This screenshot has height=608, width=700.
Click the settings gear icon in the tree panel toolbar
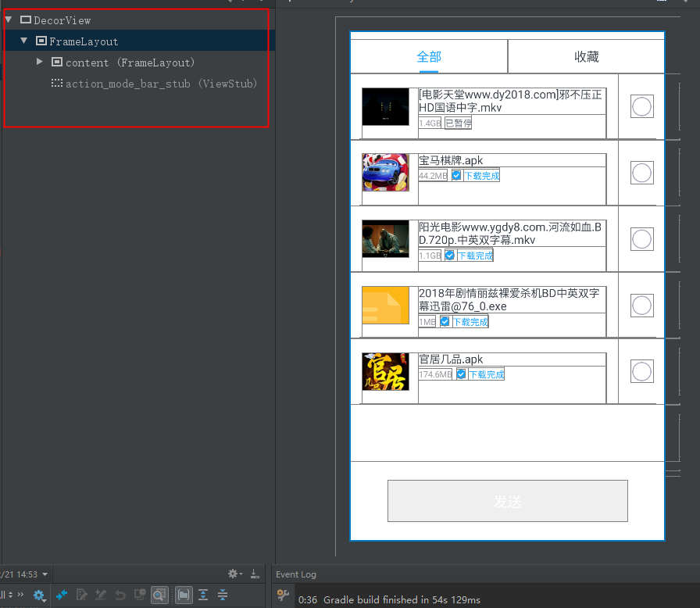[231, 573]
